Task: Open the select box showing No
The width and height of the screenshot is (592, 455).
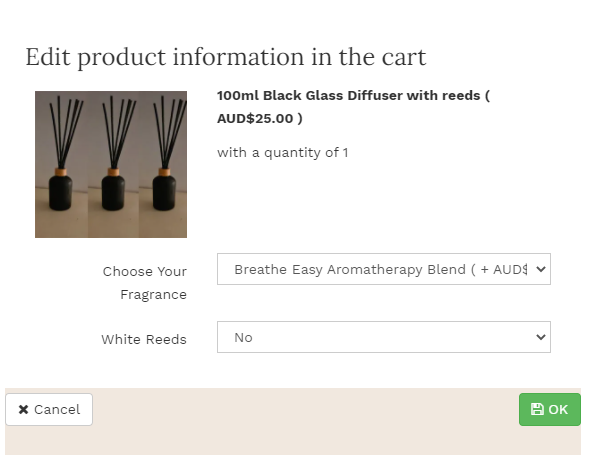Action: click(384, 337)
